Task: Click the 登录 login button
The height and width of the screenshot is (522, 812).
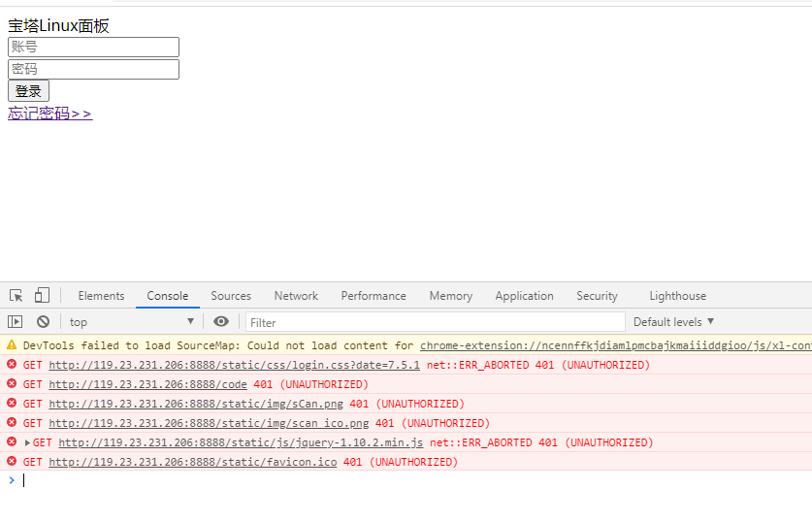Action: pos(28,91)
